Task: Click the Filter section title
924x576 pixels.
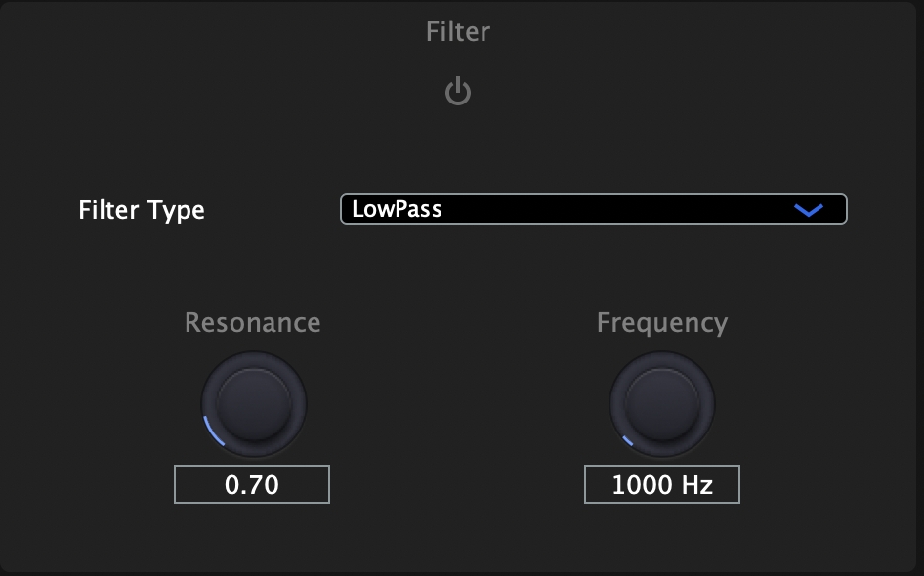Action: pos(458,32)
